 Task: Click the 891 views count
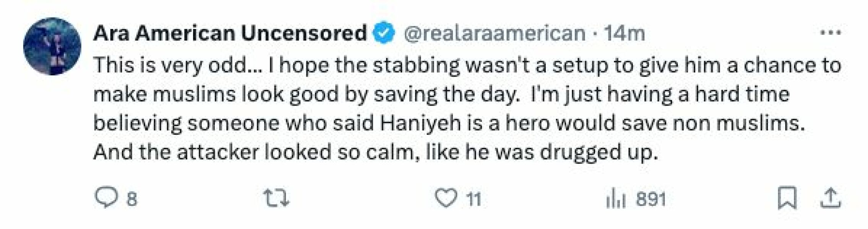click(x=651, y=199)
